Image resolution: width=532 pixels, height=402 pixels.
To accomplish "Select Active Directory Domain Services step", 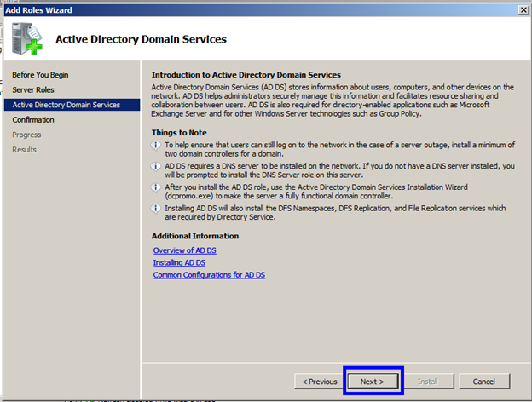I will pos(72,105).
